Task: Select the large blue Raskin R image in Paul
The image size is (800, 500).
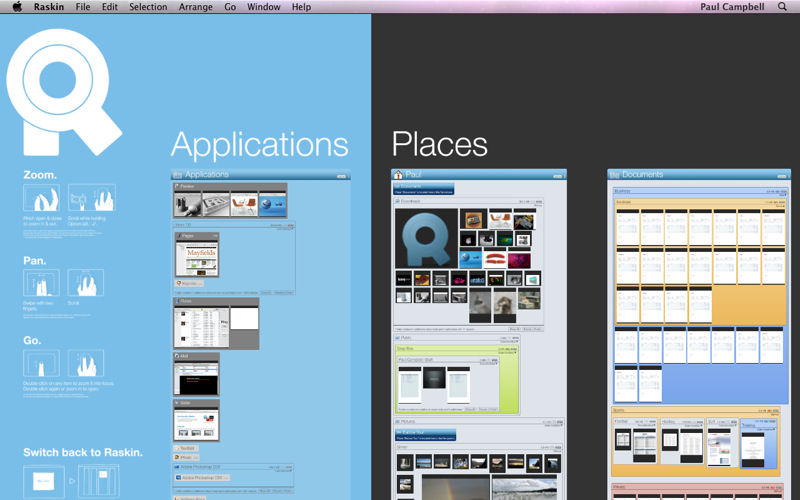Action: tap(427, 238)
